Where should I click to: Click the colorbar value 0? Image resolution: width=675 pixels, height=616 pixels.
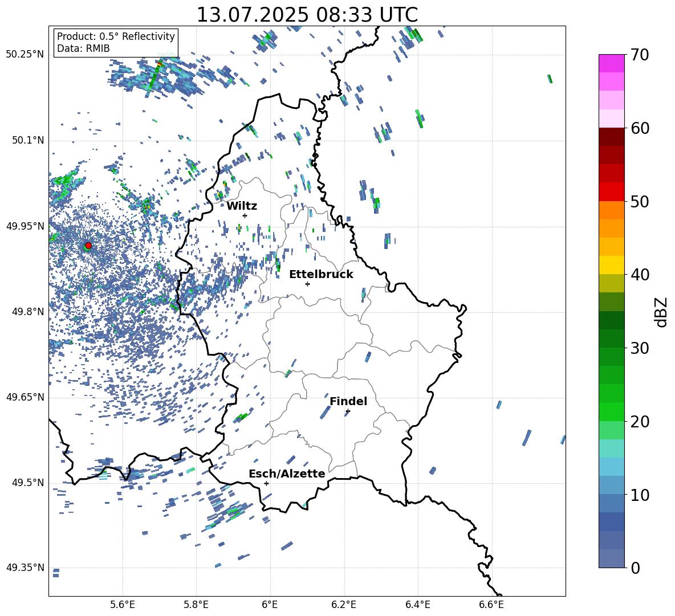(x=636, y=568)
